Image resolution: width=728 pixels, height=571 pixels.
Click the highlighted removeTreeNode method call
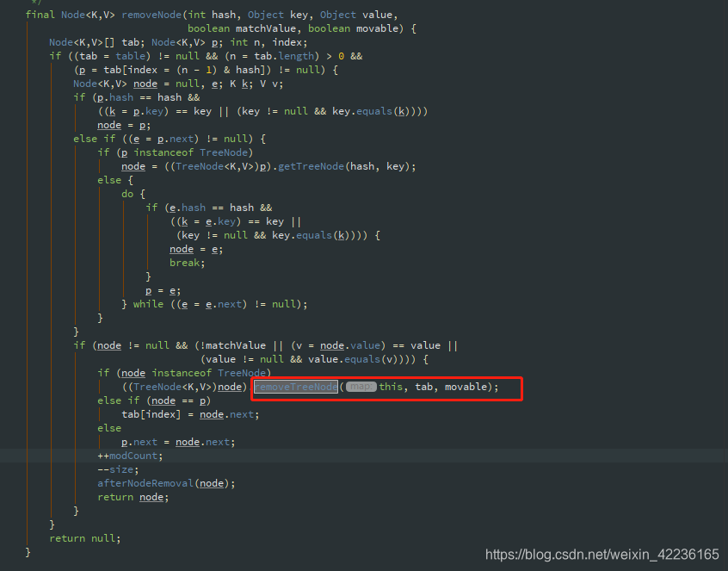tap(296, 387)
